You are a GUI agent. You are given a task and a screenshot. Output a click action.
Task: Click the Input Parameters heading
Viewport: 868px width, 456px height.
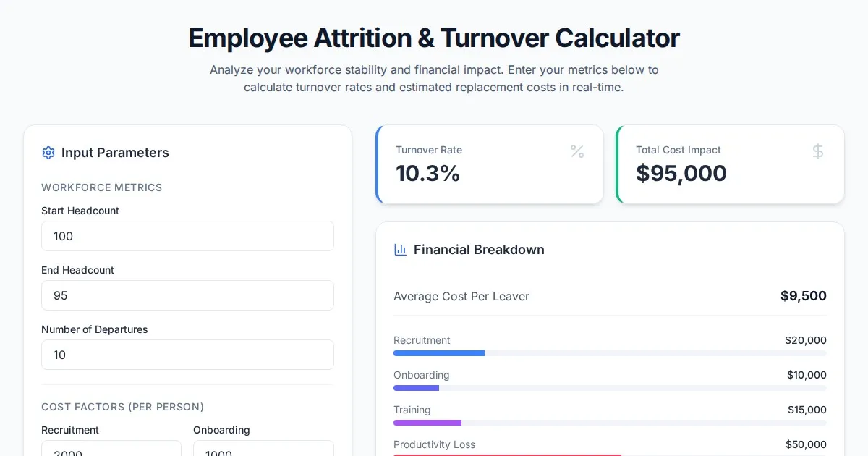(115, 153)
